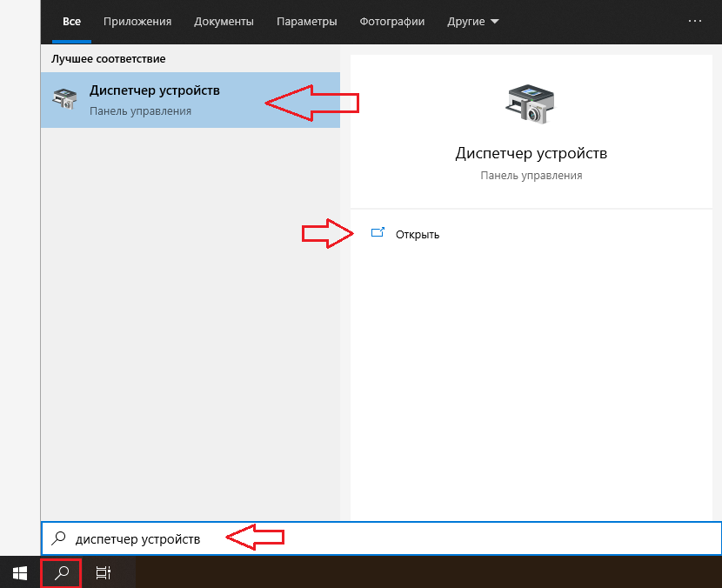Click the Device Manager icon in best match result
The width and height of the screenshot is (722, 588).
coord(64,99)
